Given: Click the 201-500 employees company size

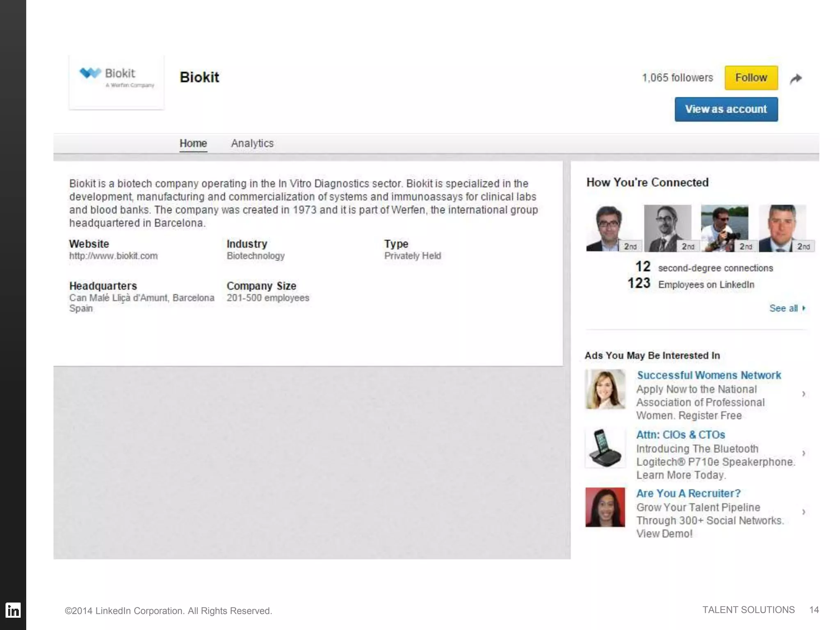Looking at the screenshot, I should tap(268, 298).
